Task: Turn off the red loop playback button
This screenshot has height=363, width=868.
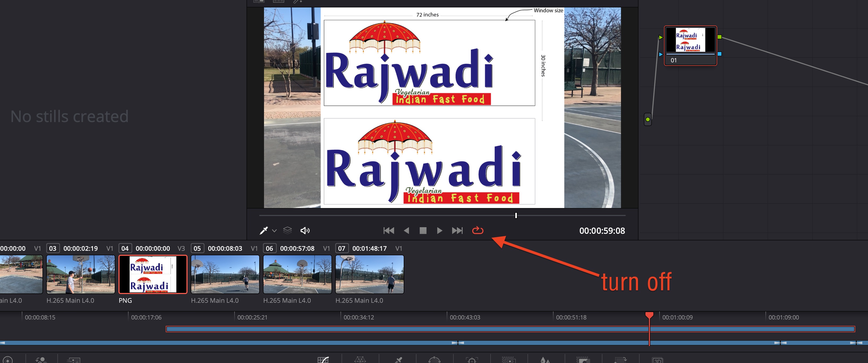Action: (x=478, y=231)
